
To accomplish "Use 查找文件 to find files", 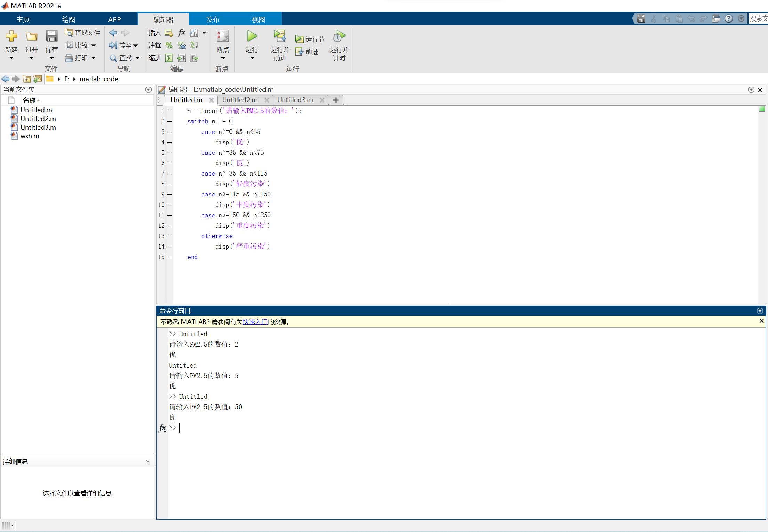I will point(82,32).
